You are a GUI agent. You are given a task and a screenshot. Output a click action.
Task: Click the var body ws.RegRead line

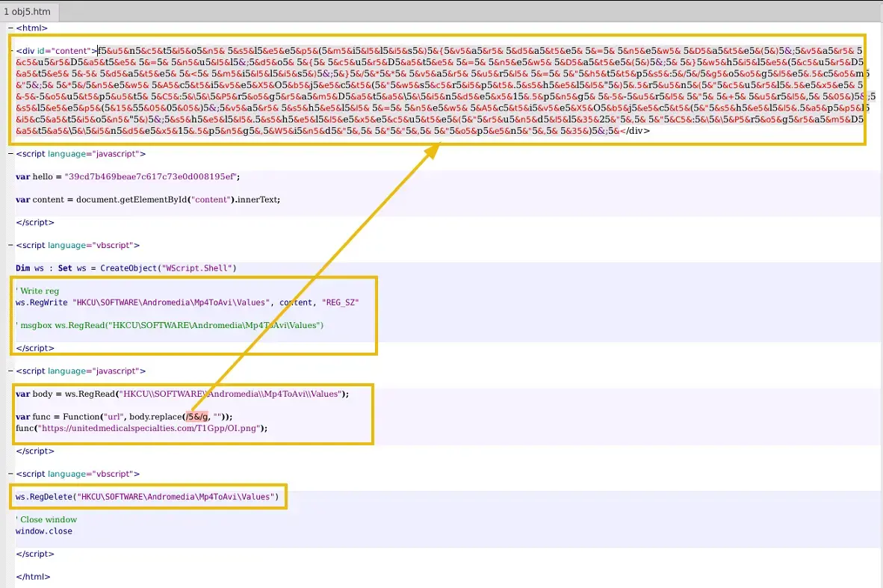tap(182, 394)
